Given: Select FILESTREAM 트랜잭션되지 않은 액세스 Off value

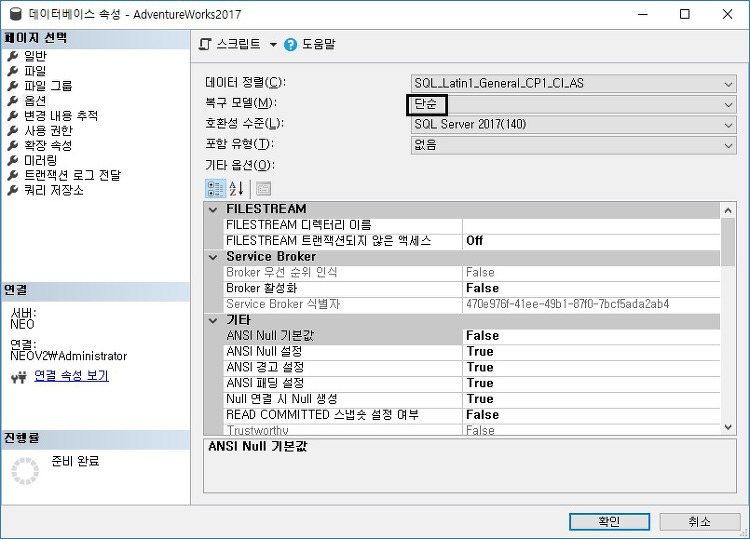Looking at the screenshot, I should pos(591,241).
